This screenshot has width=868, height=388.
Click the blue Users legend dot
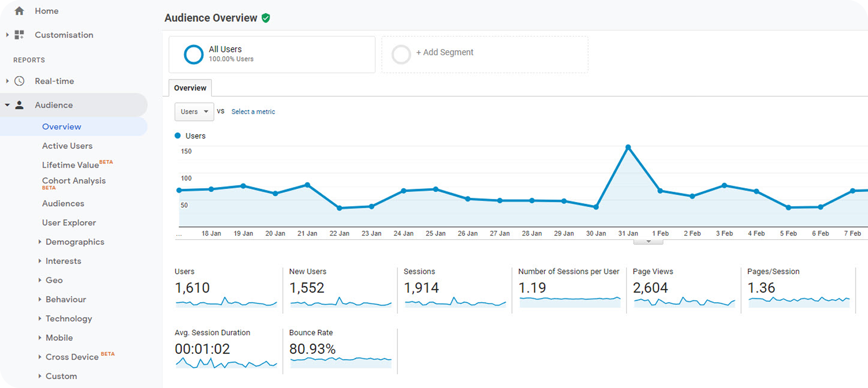pyautogui.click(x=178, y=136)
